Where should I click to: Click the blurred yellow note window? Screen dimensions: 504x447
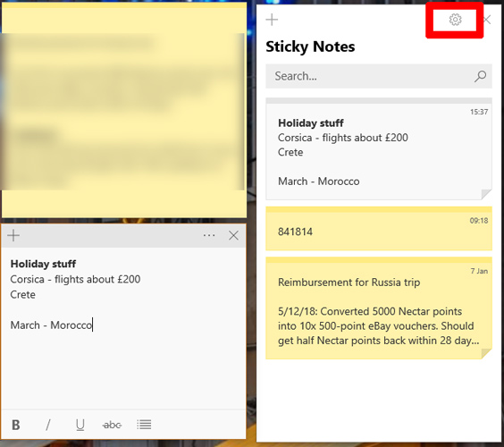click(124, 110)
